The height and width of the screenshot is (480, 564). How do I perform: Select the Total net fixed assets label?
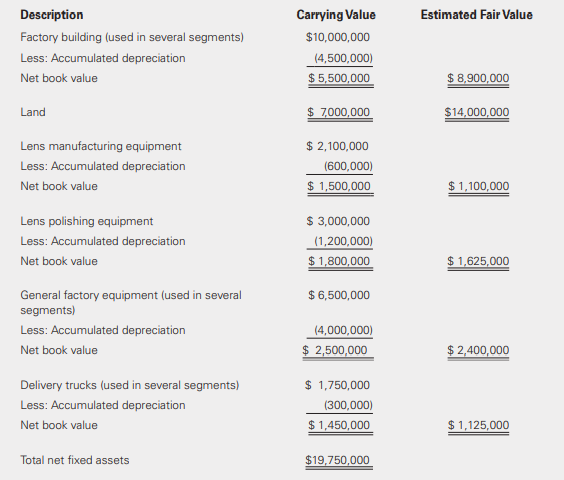click(75, 460)
